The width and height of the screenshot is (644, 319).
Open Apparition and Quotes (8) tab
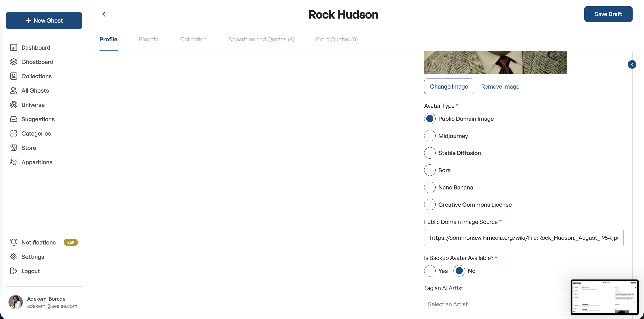point(261,40)
